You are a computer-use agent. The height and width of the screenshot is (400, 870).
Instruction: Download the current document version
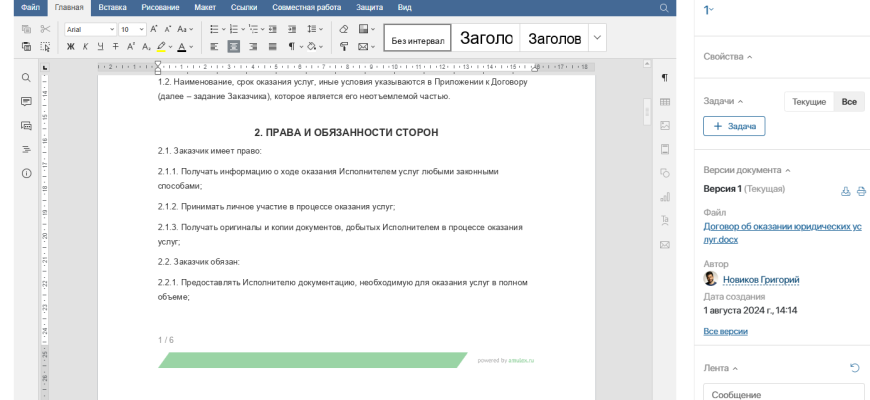point(846,190)
